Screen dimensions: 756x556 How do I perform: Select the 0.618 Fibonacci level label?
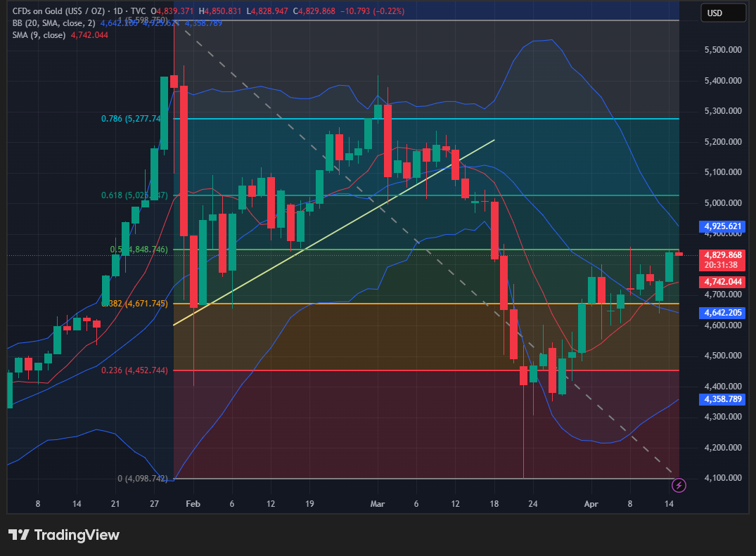click(134, 195)
